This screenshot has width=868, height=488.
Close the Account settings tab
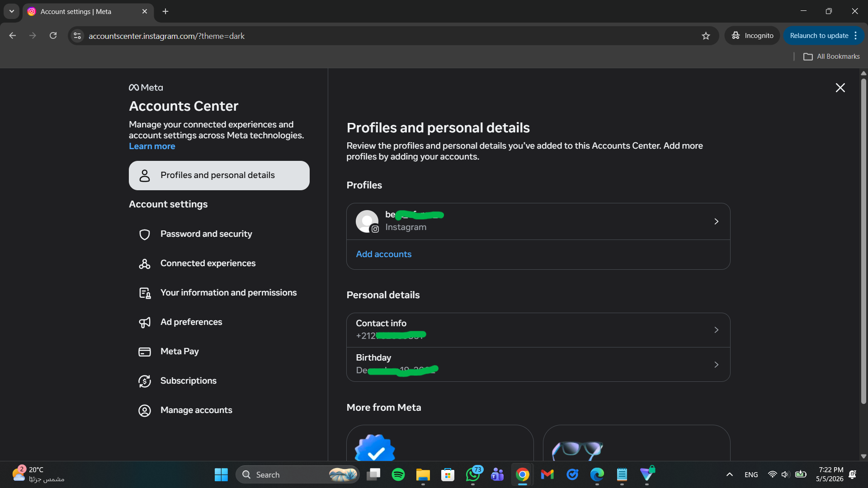[x=145, y=11]
